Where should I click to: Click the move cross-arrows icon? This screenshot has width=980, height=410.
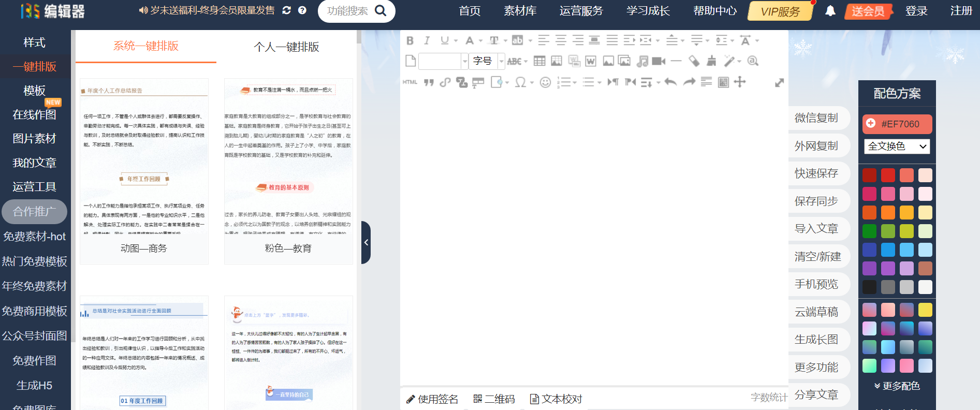(x=740, y=82)
